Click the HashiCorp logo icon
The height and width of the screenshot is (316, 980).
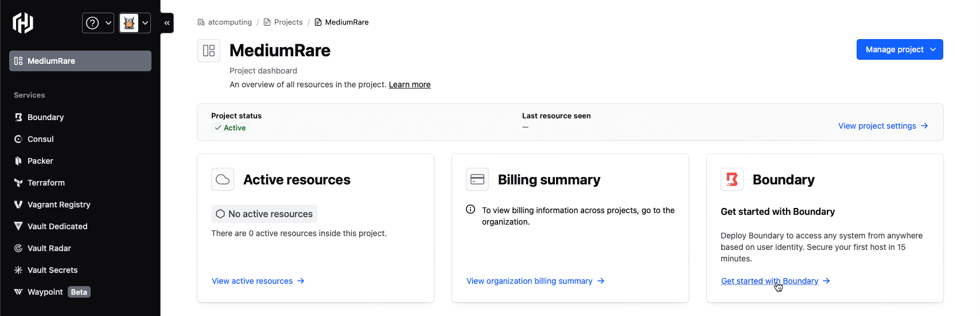(23, 23)
